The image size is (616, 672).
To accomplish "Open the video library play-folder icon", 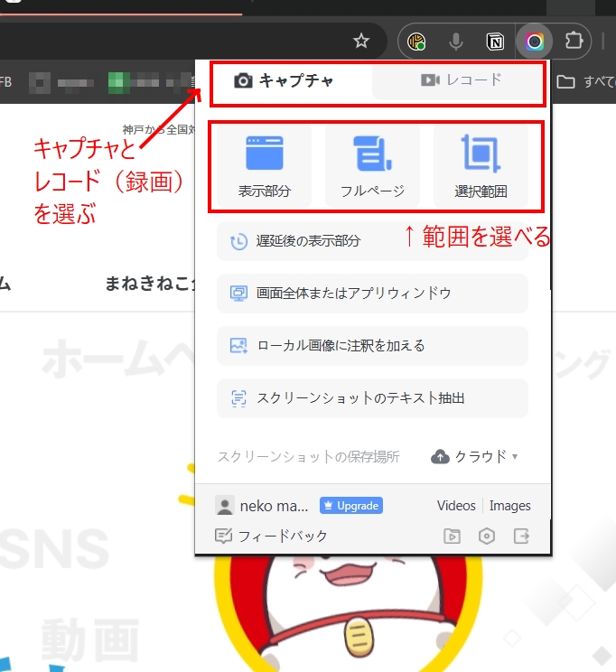I will (452, 537).
